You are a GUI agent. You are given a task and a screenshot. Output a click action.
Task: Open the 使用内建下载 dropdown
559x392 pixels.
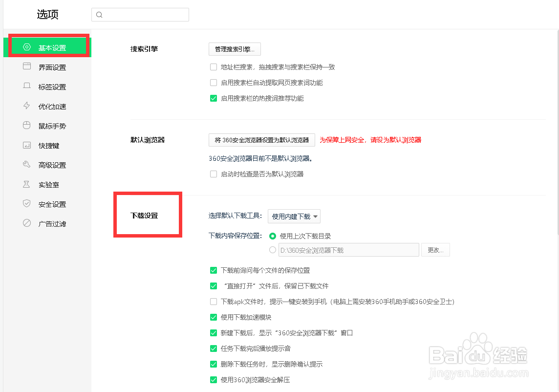(294, 216)
